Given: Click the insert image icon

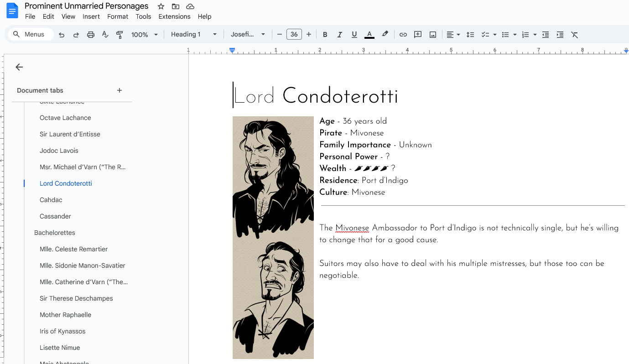Looking at the screenshot, I should point(432,35).
